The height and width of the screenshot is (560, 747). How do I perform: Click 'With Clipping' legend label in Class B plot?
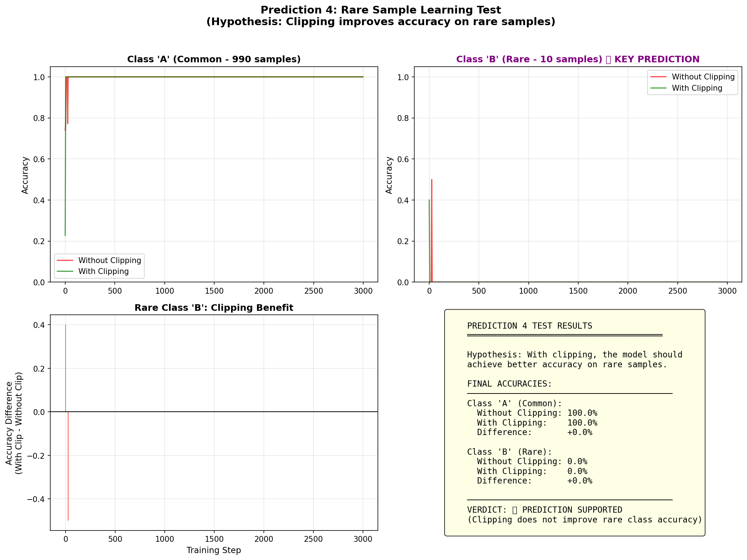coord(697,88)
